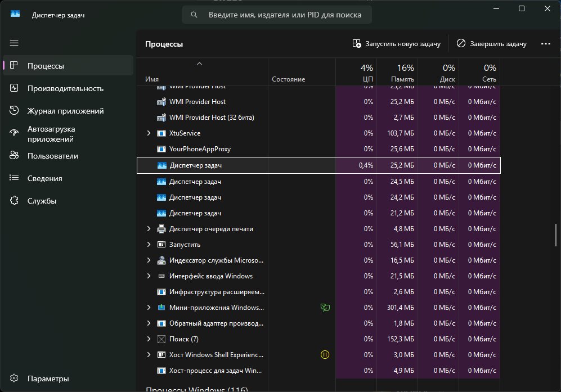Click the Диспетчер очереди печати printer icon
561x392 pixels.
(161, 229)
